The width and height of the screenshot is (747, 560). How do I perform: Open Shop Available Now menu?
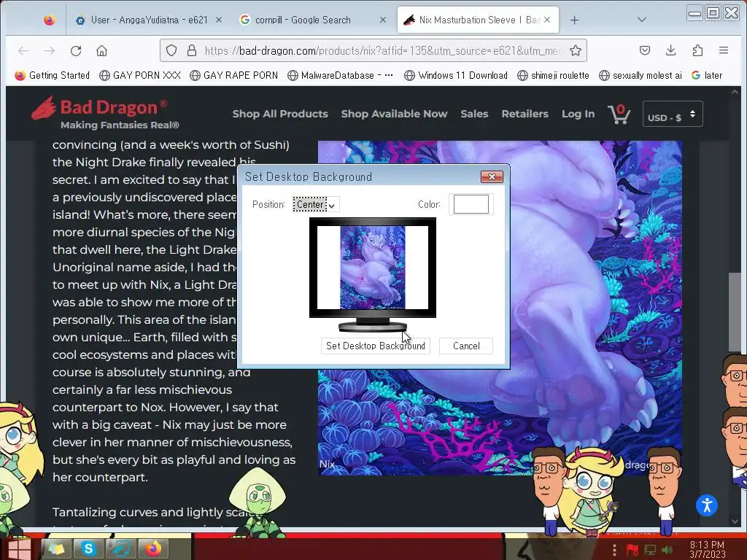[394, 114]
